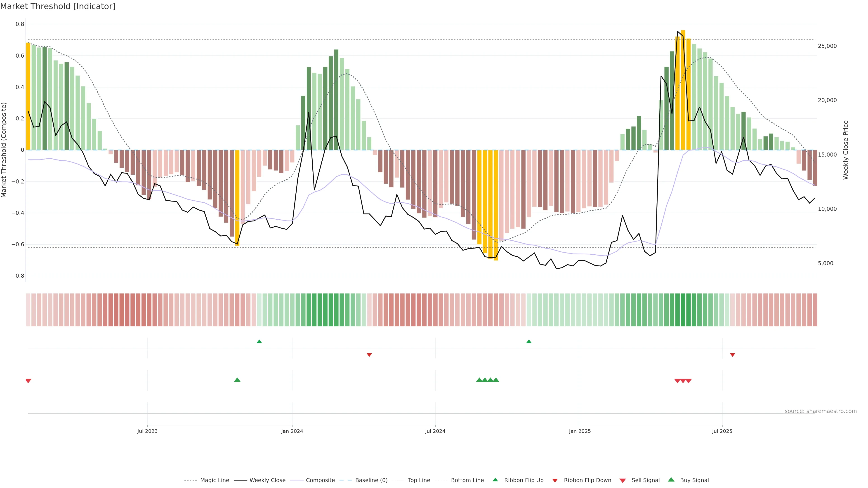
Task: Click the green Ribbon Flip Up marker near Dec 2023
Action: pyautogui.click(x=259, y=342)
